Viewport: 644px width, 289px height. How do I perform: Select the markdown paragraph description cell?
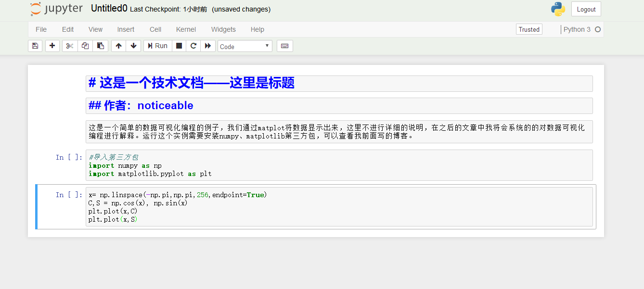tap(339, 132)
